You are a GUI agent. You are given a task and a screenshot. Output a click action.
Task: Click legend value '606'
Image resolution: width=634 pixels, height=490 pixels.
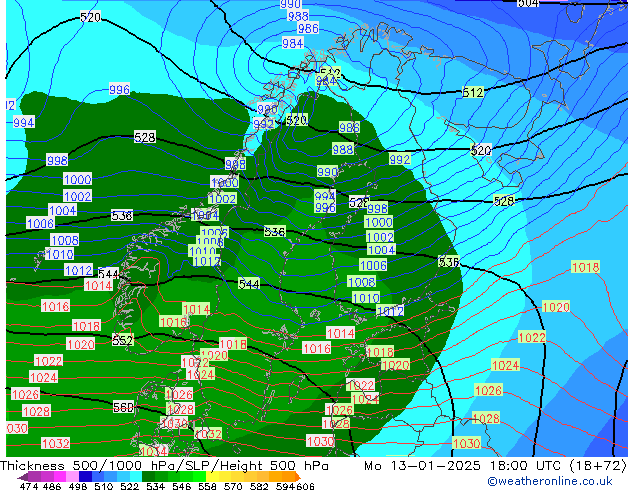pos(305,486)
